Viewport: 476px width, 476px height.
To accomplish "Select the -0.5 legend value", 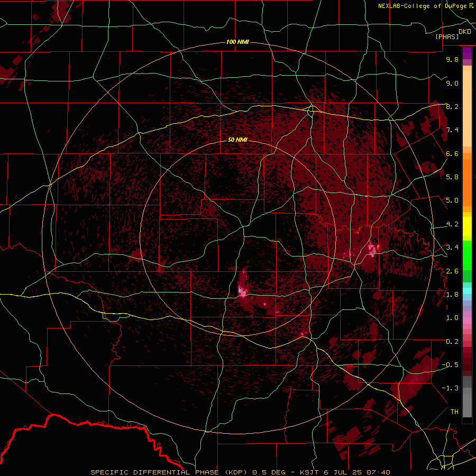I will [x=450, y=365].
